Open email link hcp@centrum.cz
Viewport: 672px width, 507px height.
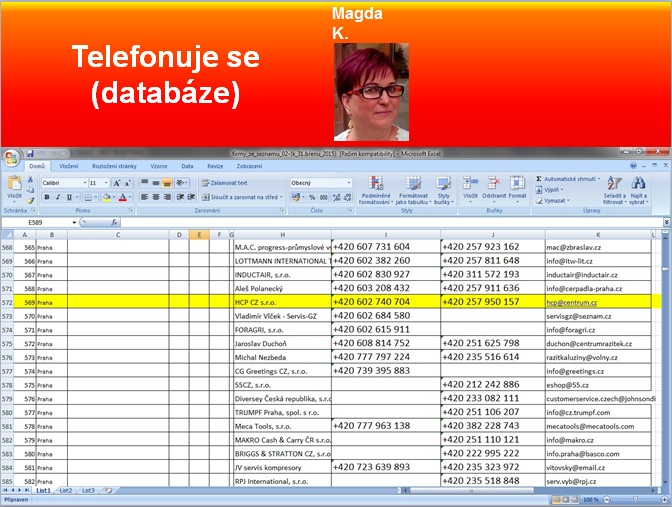coord(572,303)
